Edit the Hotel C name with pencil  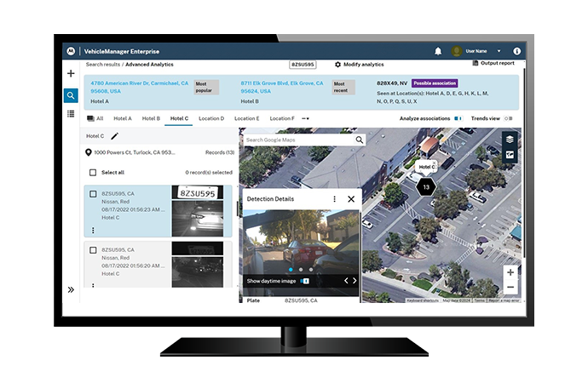(x=114, y=135)
